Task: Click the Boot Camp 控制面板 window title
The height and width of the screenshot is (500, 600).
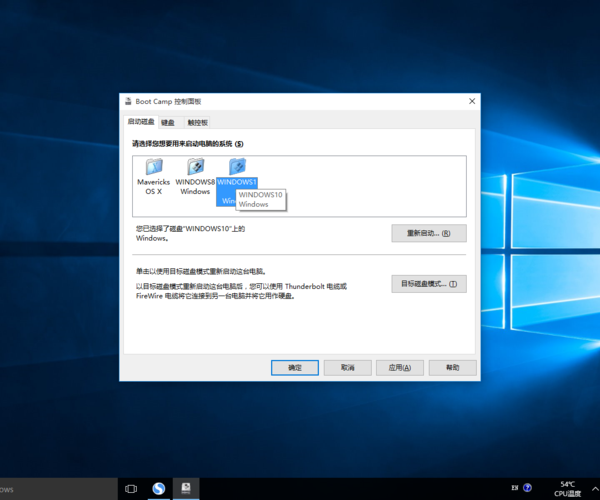Action: coord(168,101)
